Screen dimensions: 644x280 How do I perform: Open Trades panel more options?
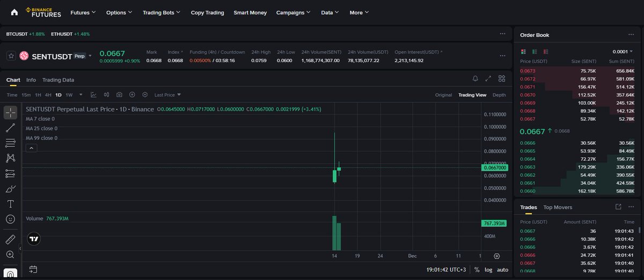(x=631, y=207)
